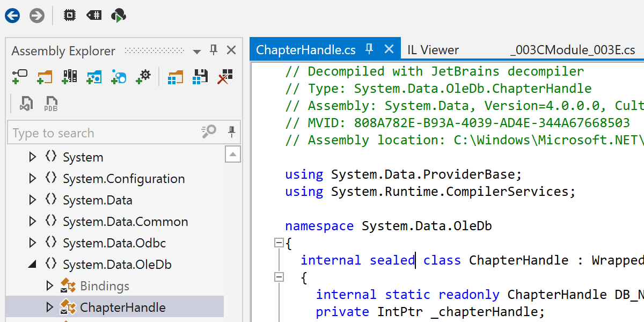The height and width of the screenshot is (322, 644).
Task: Open the _003CModule_003E.cs tab
Action: point(573,50)
